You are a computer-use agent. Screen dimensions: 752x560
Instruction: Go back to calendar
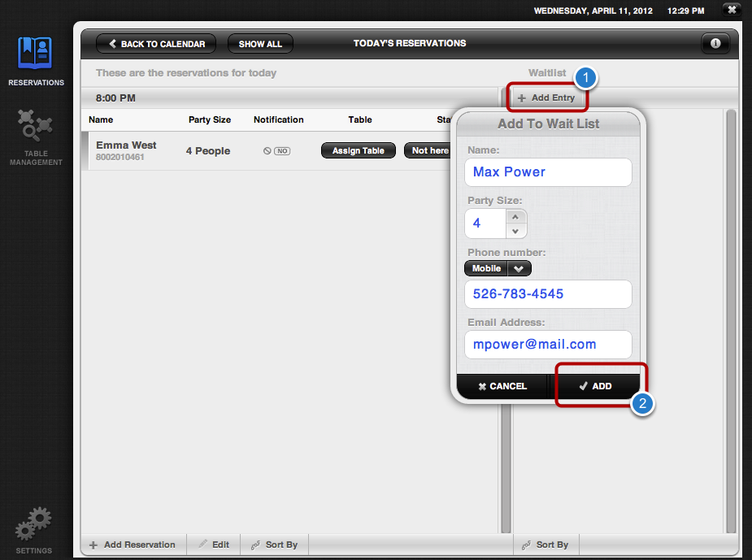(x=156, y=44)
